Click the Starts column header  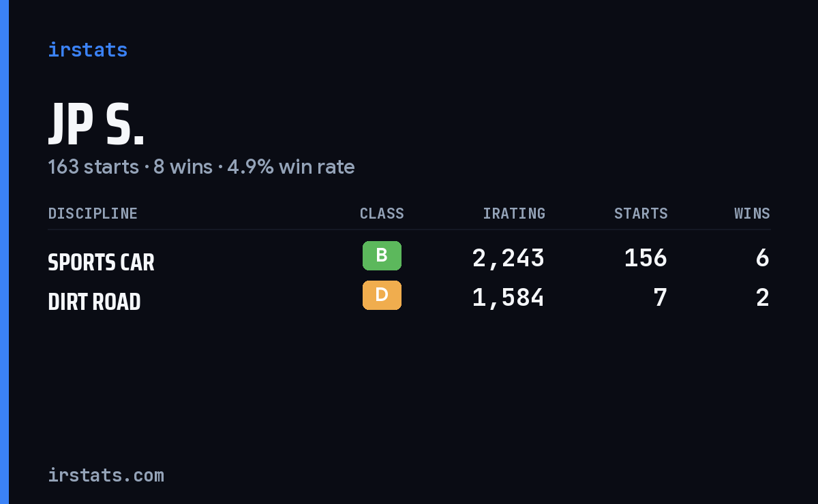(641, 213)
